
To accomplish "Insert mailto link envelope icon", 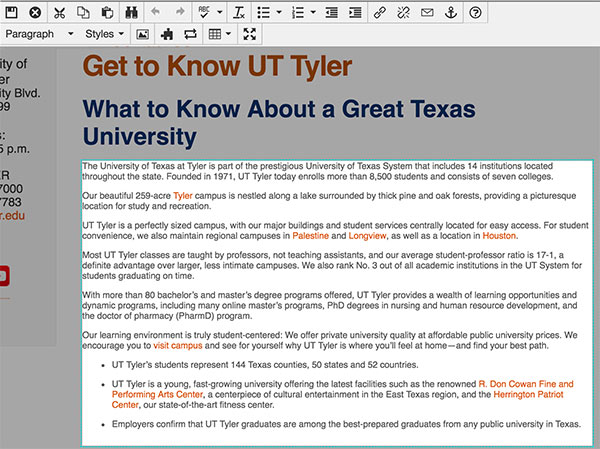I will point(427,13).
